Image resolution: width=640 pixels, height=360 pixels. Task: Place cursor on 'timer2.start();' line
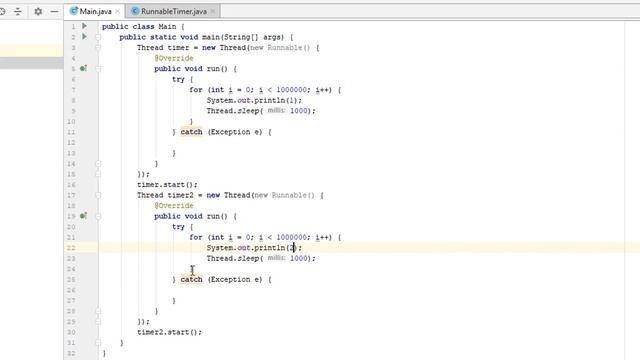pyautogui.click(x=169, y=332)
